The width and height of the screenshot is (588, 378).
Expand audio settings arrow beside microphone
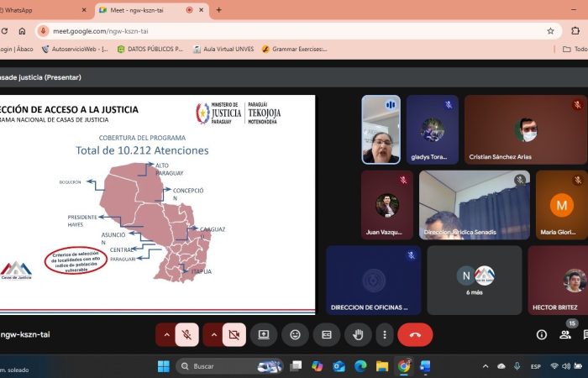(x=166, y=334)
